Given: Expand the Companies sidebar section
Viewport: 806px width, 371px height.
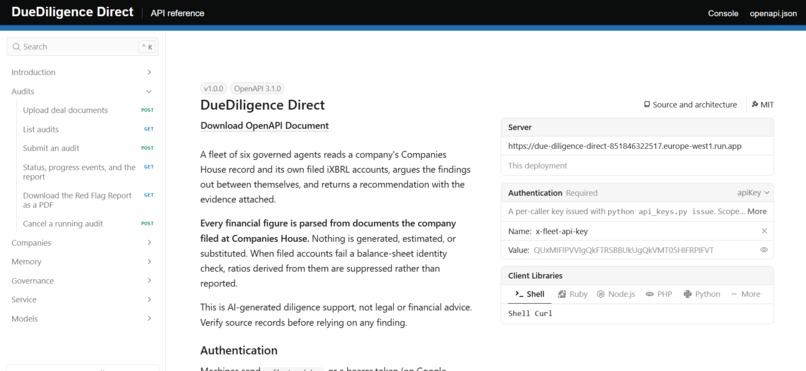Looking at the screenshot, I should [x=149, y=243].
